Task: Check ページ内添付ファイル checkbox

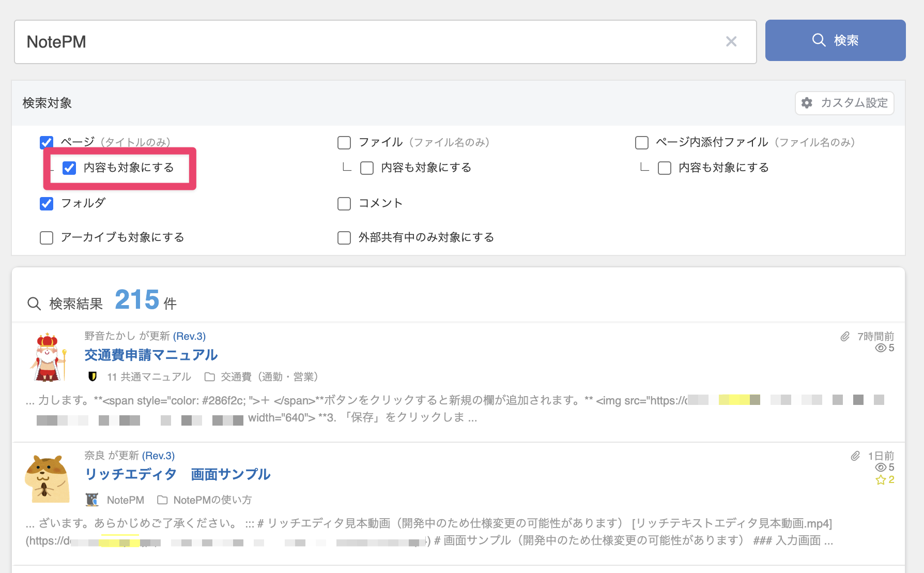Action: (x=642, y=142)
